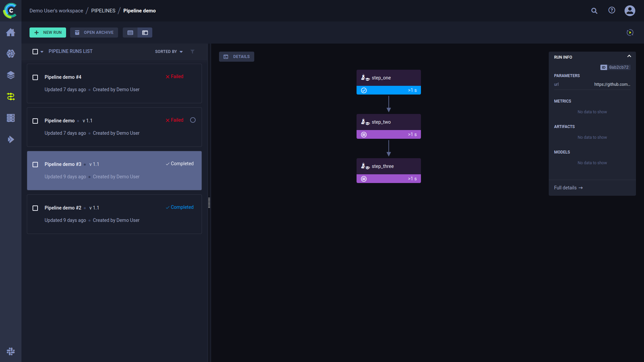Check the Pipeline demo #4 checkbox

coord(35,77)
